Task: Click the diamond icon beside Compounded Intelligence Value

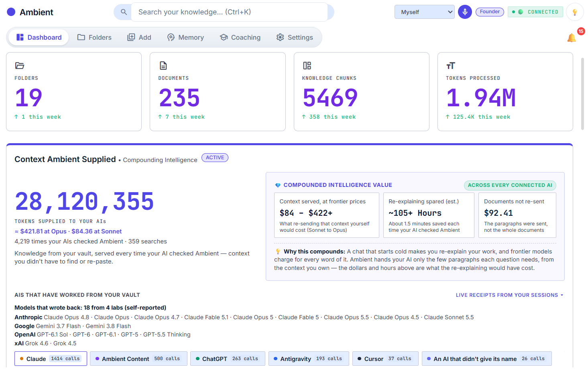Action: (x=278, y=185)
